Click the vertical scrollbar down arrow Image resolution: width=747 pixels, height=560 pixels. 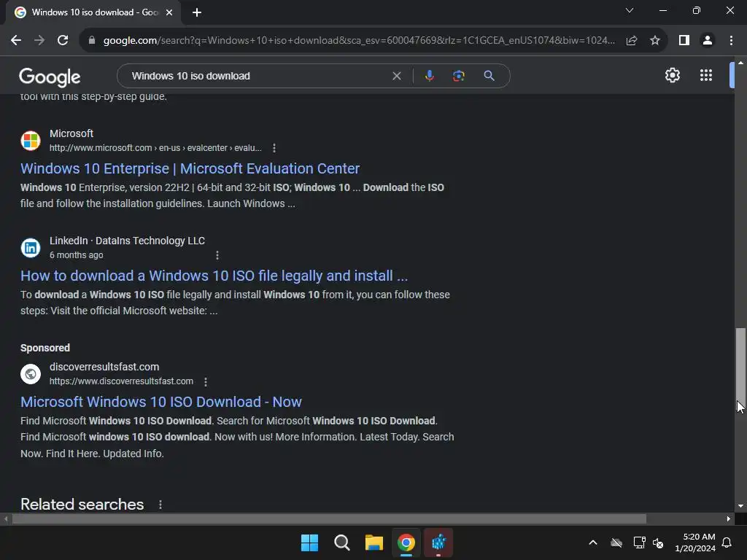point(740,506)
